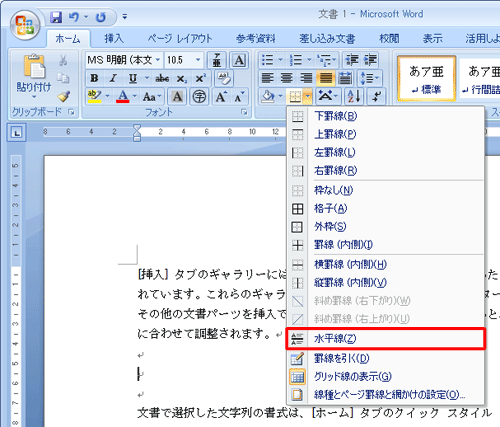
Task: Apply numbered list
Action: [x=296, y=60]
